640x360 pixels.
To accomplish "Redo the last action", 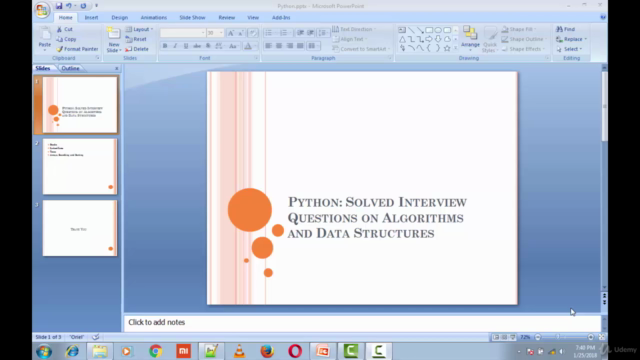I will point(83,6).
